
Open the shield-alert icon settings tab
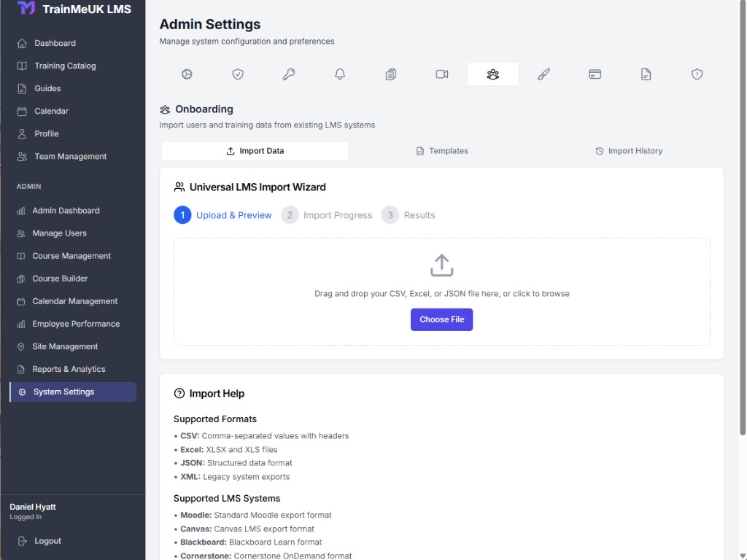pyautogui.click(x=697, y=74)
